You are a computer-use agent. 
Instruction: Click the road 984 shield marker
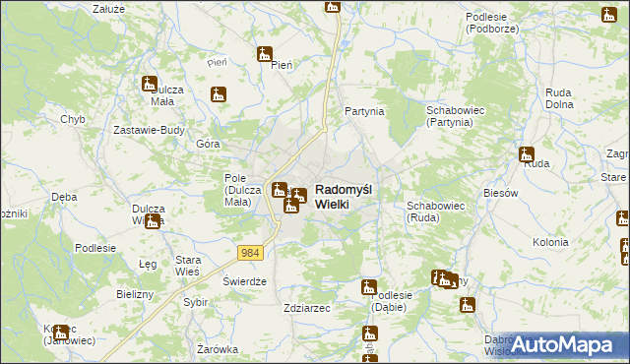pos(250,253)
